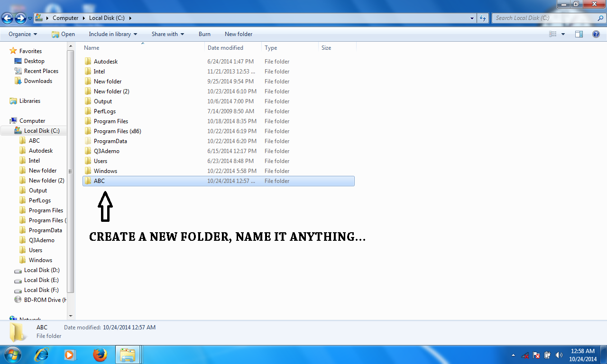This screenshot has height=364, width=607.
Task: Click the network signal tray icon
Action: click(x=525, y=355)
